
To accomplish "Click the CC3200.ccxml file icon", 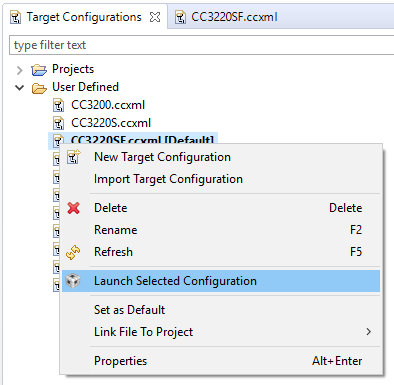I will click(58, 105).
